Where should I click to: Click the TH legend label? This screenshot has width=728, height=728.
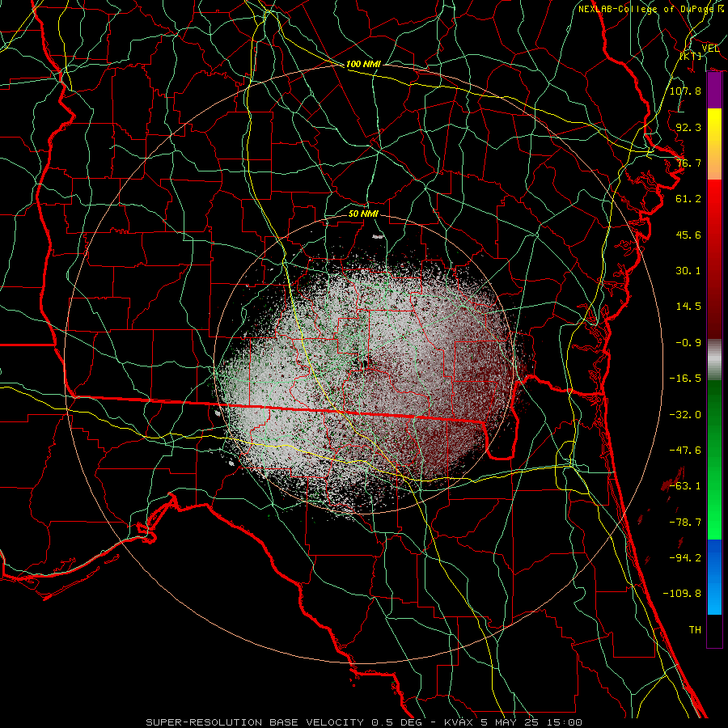click(695, 630)
